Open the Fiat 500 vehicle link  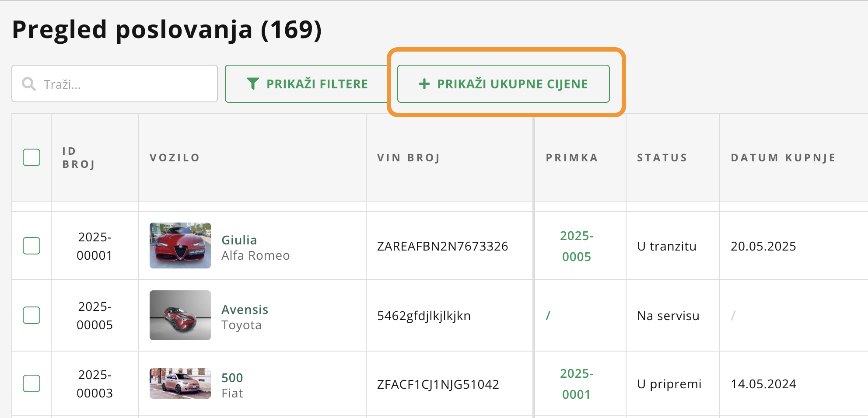(x=232, y=378)
